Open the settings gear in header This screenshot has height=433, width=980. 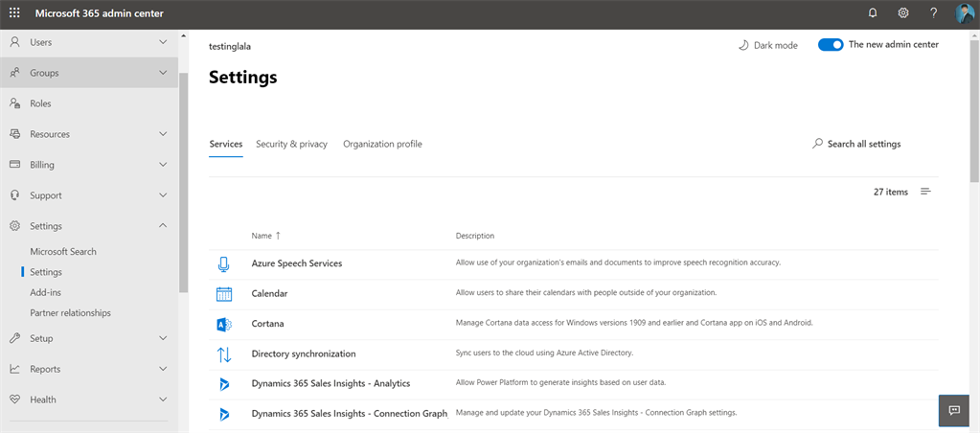tap(902, 13)
